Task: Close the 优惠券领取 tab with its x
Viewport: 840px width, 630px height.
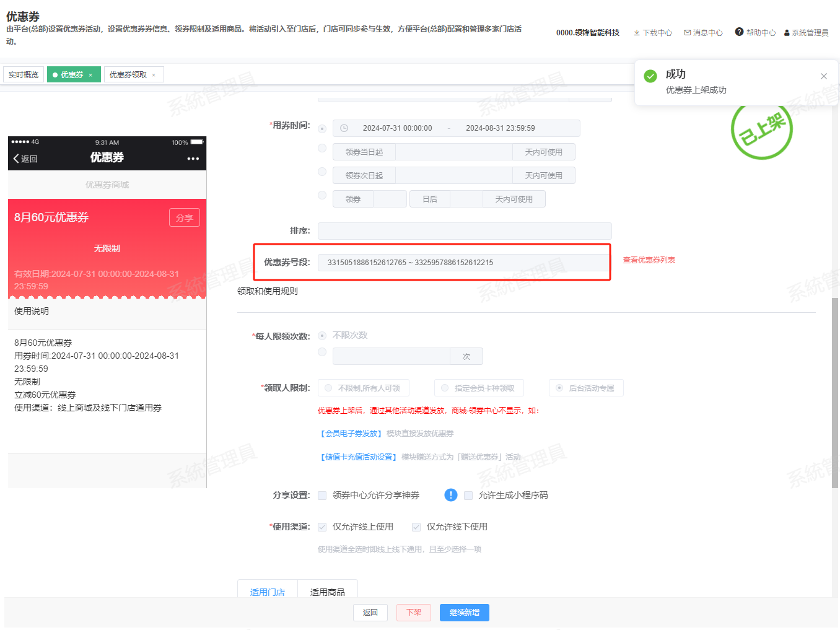Action: [154, 75]
